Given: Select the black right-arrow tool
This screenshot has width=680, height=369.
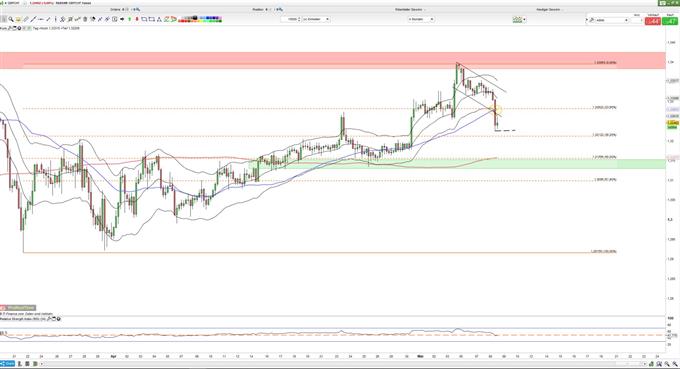Looking at the screenshot, I should point(122,19).
